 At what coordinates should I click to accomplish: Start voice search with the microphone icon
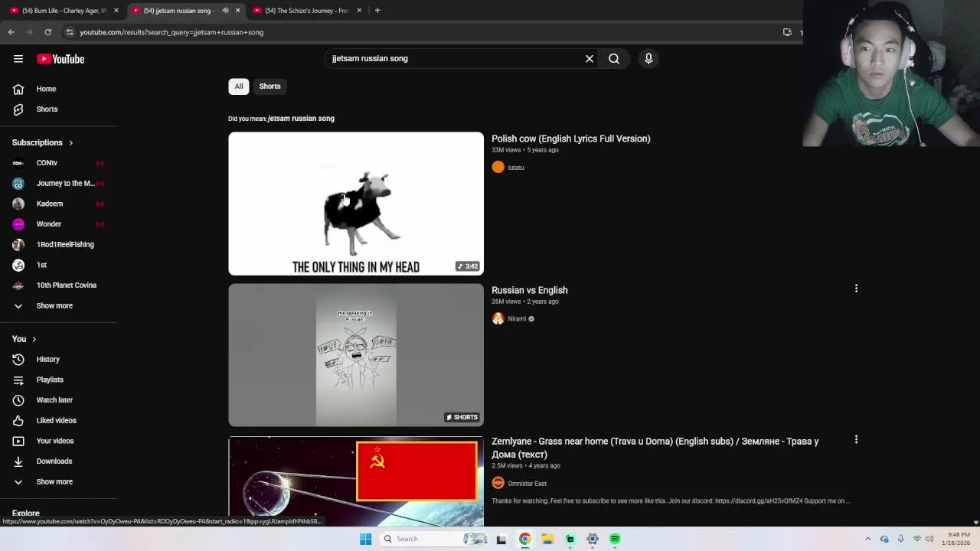pyautogui.click(x=648, y=59)
